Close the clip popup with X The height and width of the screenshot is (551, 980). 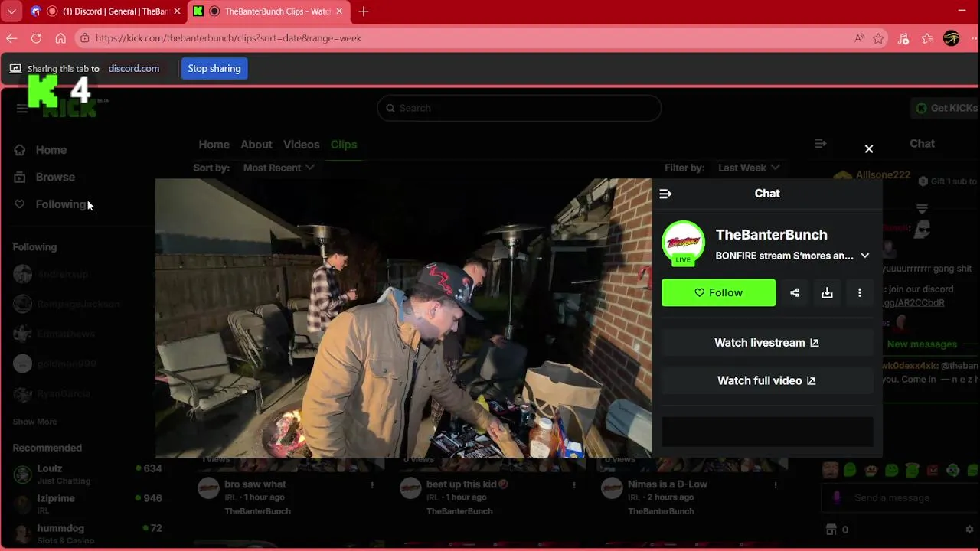pyautogui.click(x=869, y=149)
